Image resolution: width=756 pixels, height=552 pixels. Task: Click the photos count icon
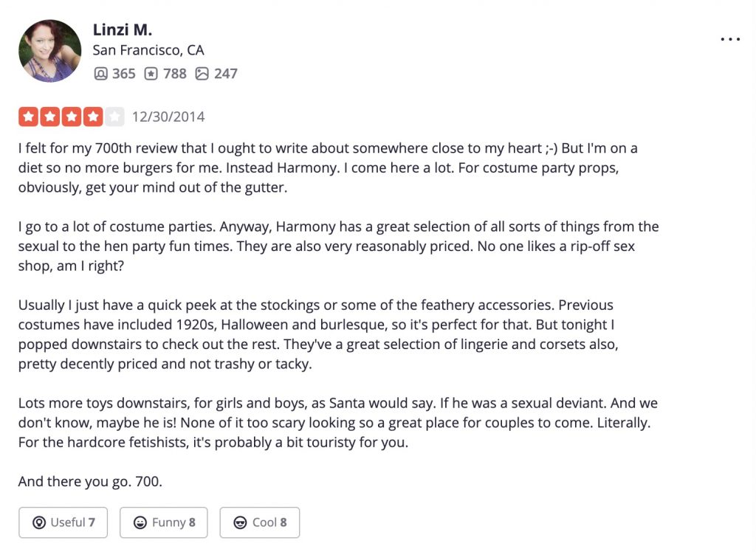tap(202, 74)
